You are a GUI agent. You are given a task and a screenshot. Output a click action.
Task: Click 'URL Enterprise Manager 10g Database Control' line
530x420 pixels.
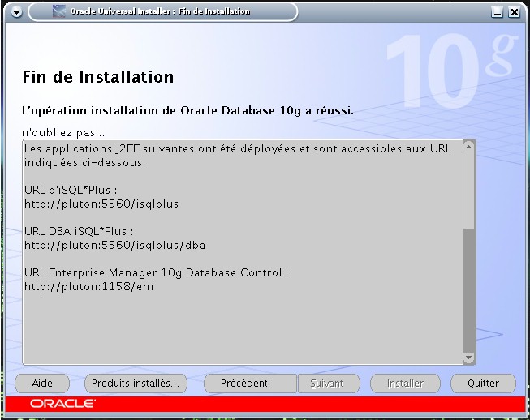[156, 272]
